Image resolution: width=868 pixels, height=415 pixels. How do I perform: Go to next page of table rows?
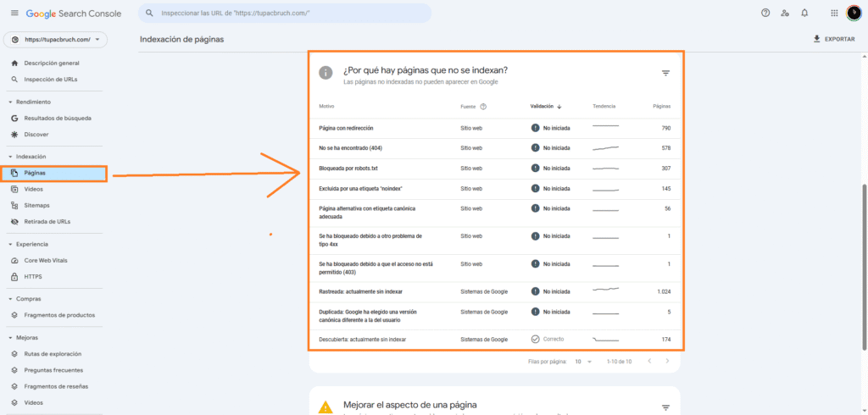point(667,362)
